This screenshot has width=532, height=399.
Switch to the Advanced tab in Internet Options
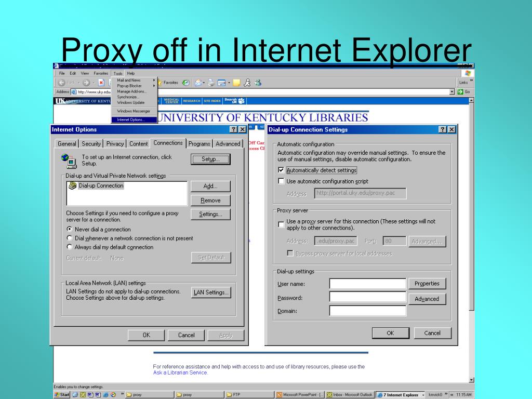[x=228, y=143]
